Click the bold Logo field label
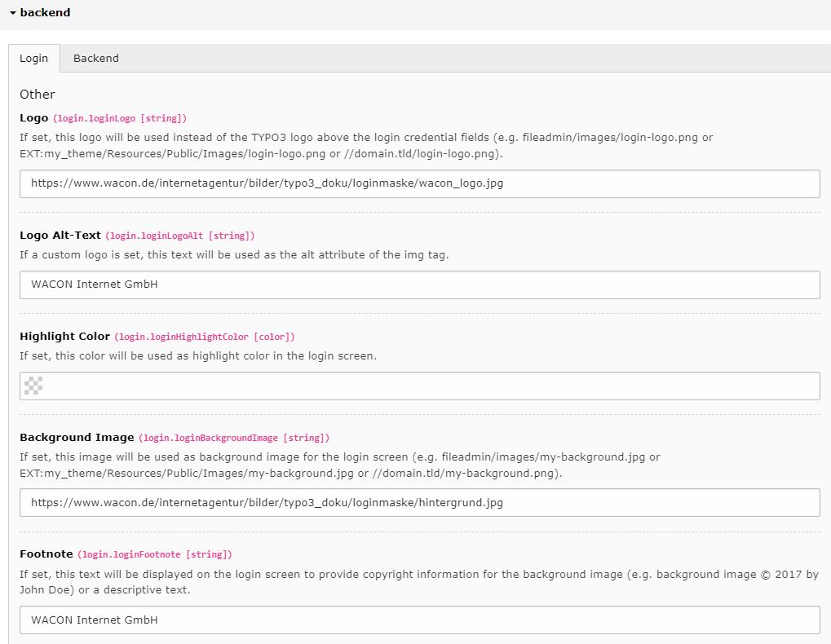831x644 pixels. coord(34,117)
